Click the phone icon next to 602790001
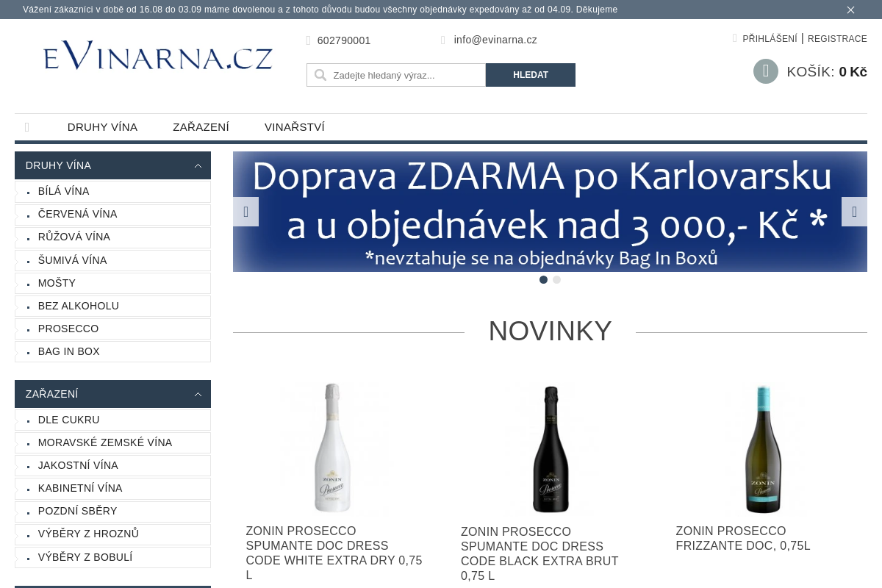 coord(309,40)
